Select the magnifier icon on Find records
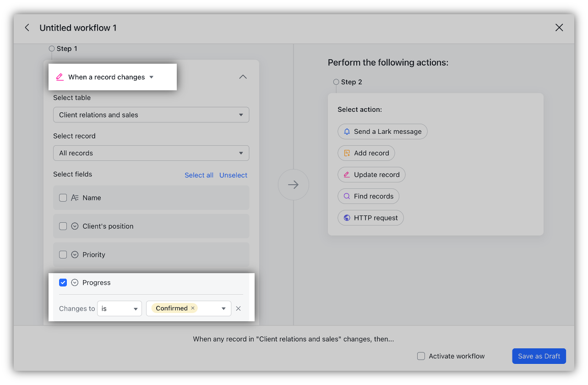This screenshot has height=385, width=588. pos(347,196)
